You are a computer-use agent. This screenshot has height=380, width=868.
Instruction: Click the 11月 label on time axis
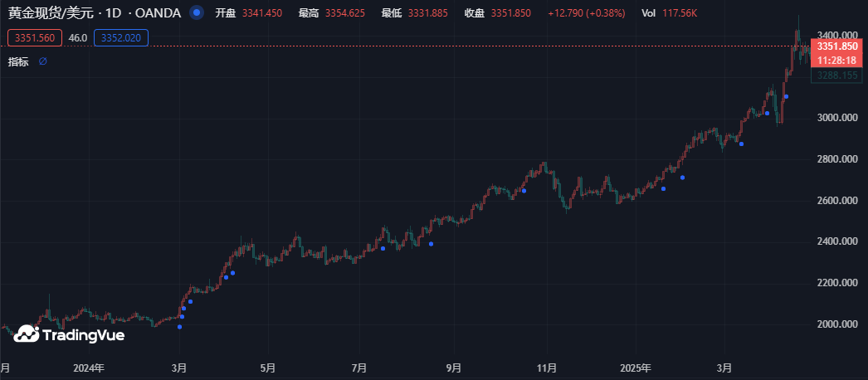(x=546, y=367)
